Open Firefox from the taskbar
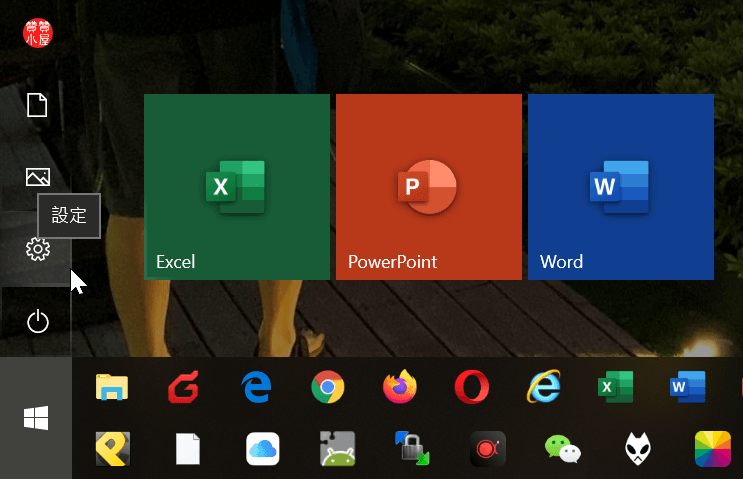743x479 pixels. pos(400,387)
